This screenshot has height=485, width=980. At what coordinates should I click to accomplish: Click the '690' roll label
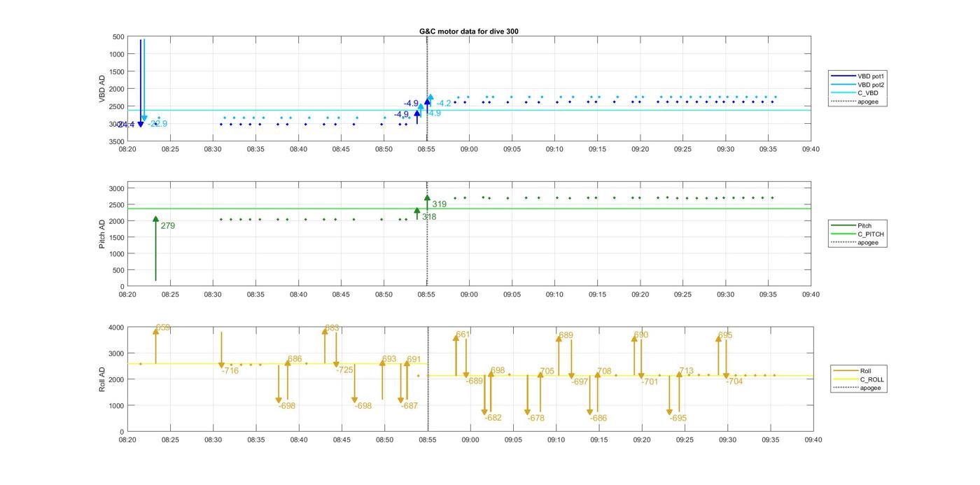641,335
